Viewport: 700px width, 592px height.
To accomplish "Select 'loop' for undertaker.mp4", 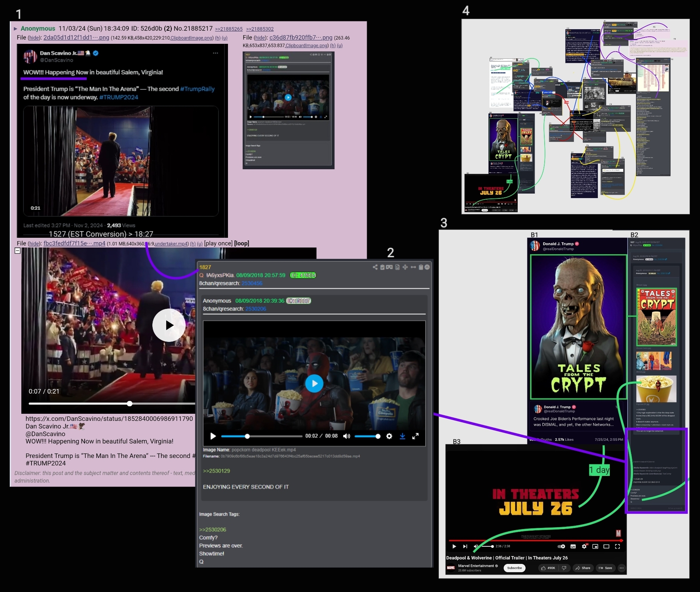I will click(x=242, y=243).
